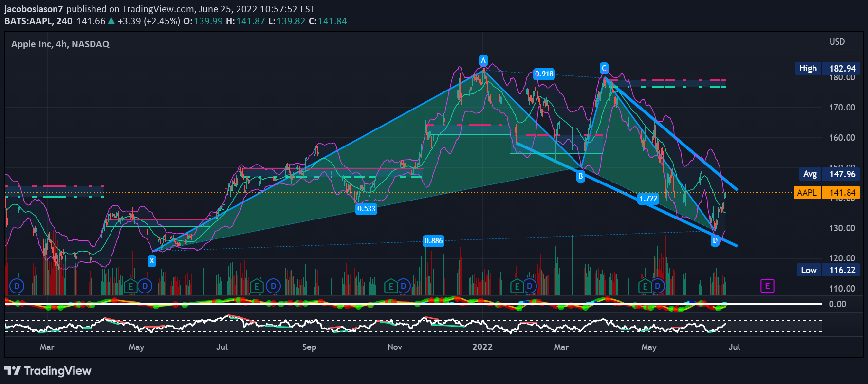This screenshot has height=384, width=868.
Task: Click the 160.00 price axis value
Action: (x=842, y=138)
